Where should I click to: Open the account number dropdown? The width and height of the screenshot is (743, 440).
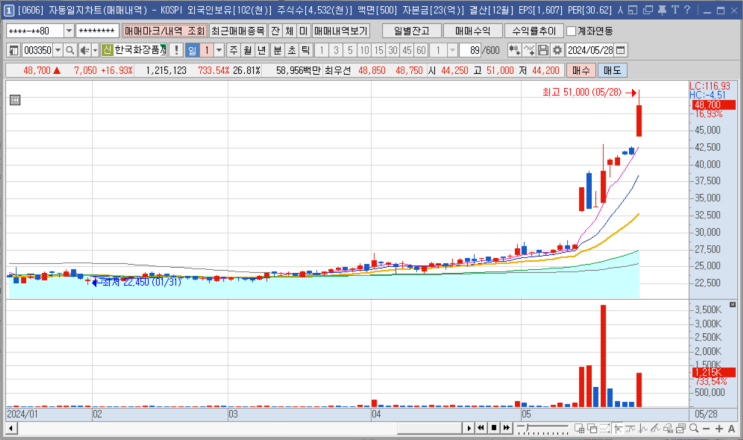pos(69,31)
